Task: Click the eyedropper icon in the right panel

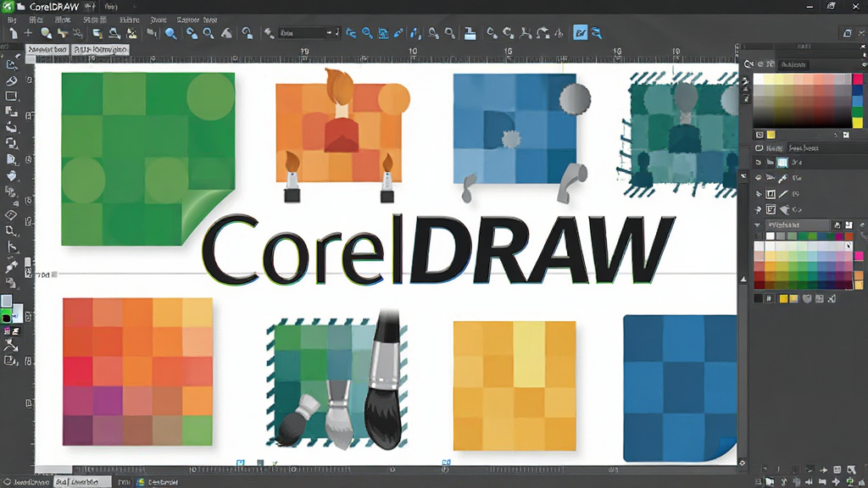Action: click(782, 178)
